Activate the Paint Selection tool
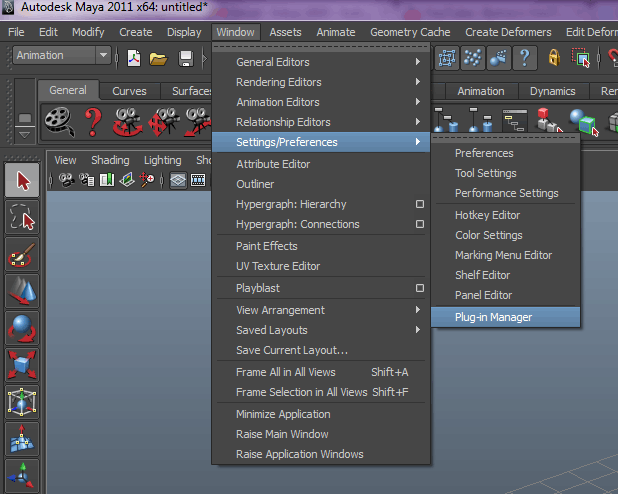The height and width of the screenshot is (494, 618). (22, 254)
